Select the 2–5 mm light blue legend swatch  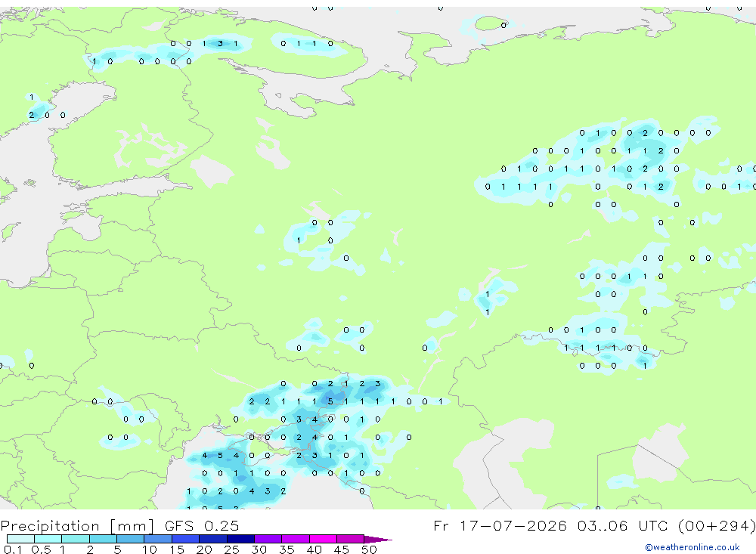pyautogui.click(x=103, y=539)
